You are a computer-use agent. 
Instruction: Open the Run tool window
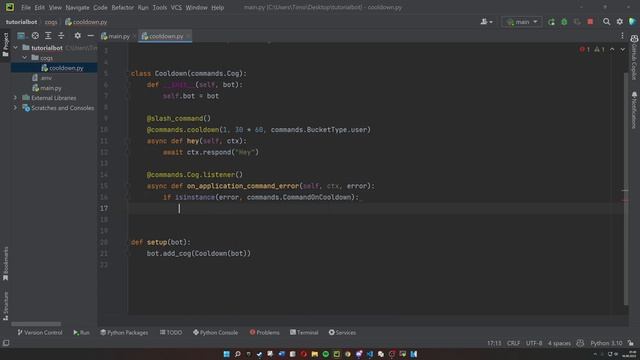(81, 333)
